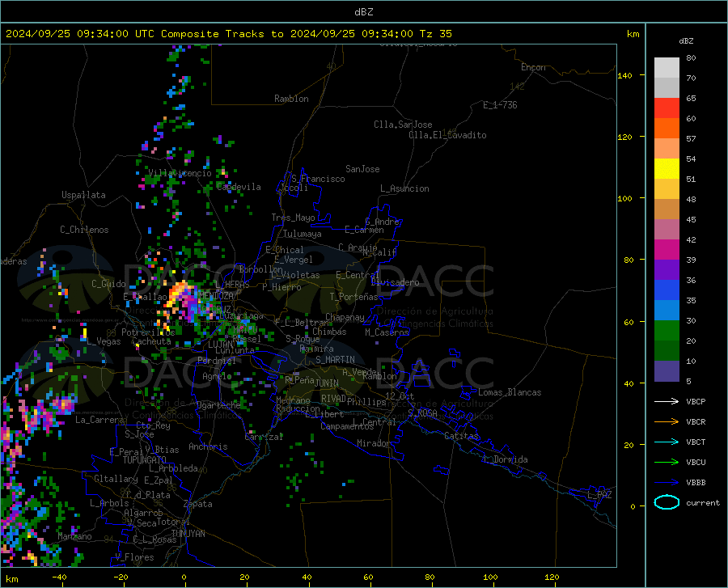
Task: Click the -40 km horizontal axis tick
Action: point(59,577)
